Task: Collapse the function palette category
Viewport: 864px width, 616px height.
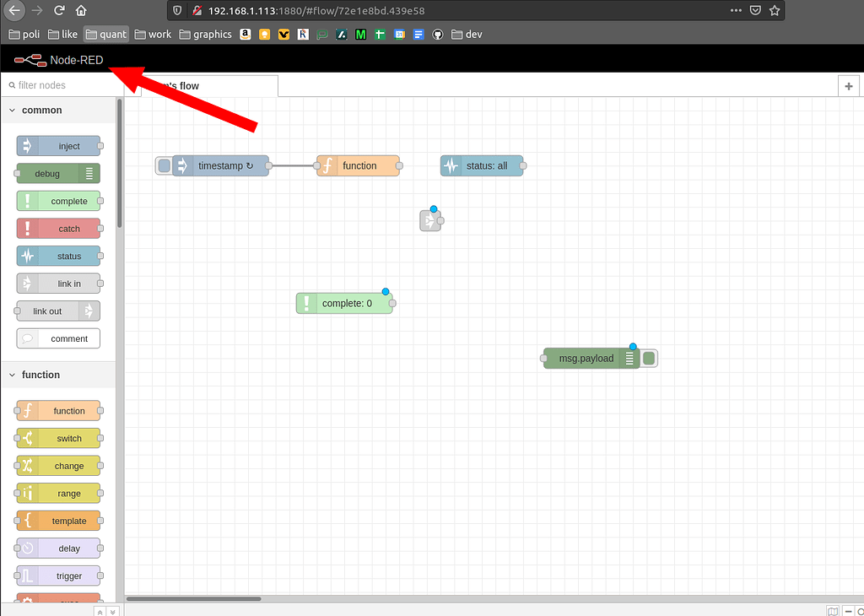Action: (x=12, y=374)
